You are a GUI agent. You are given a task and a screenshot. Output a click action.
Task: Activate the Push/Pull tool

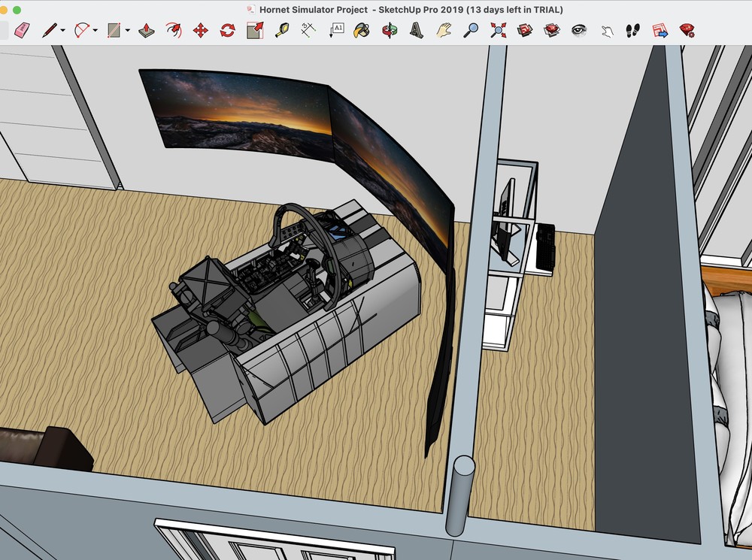(x=147, y=32)
